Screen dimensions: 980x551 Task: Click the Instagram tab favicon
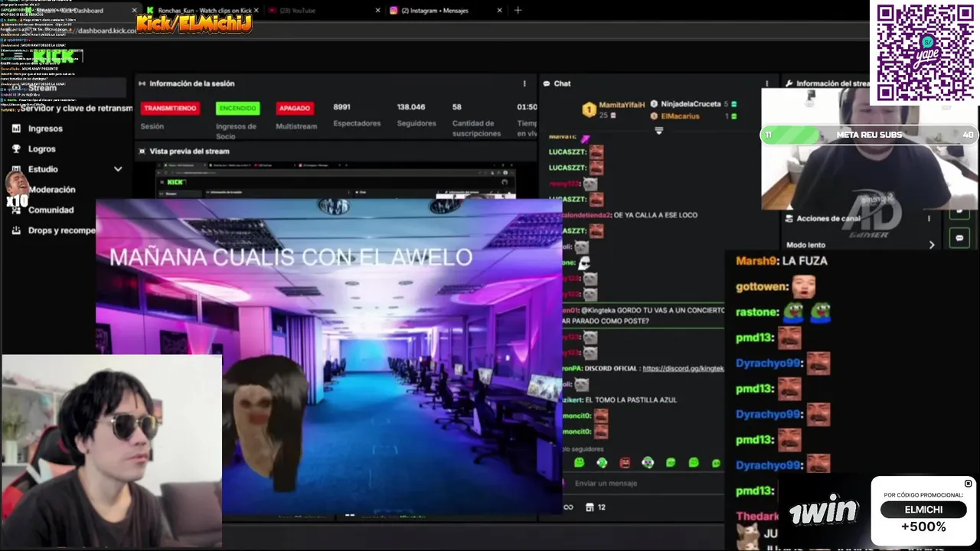pos(394,11)
